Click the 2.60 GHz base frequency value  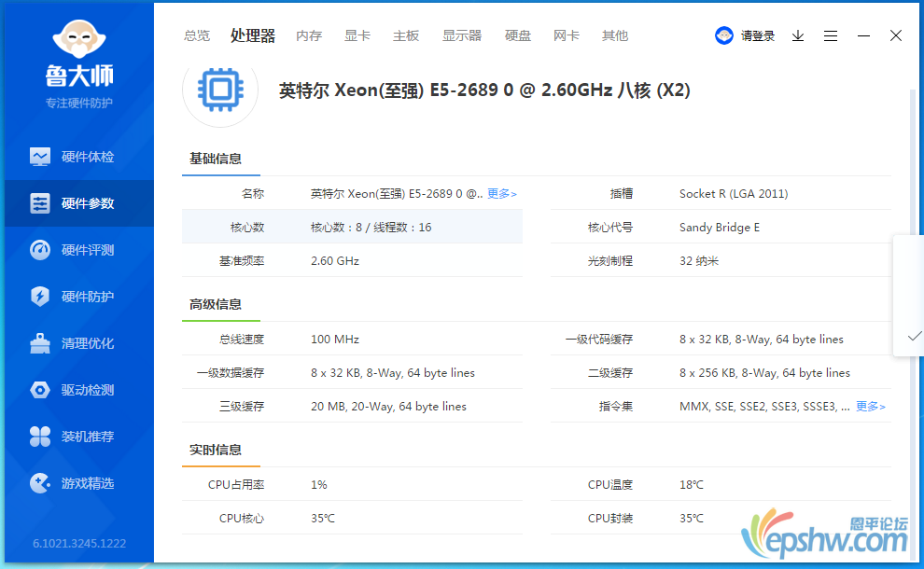[x=335, y=261]
